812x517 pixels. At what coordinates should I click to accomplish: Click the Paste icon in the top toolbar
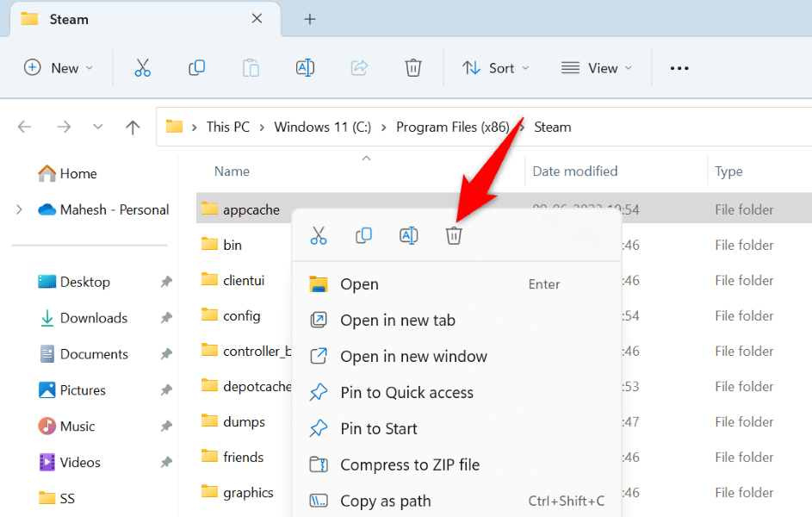251,68
